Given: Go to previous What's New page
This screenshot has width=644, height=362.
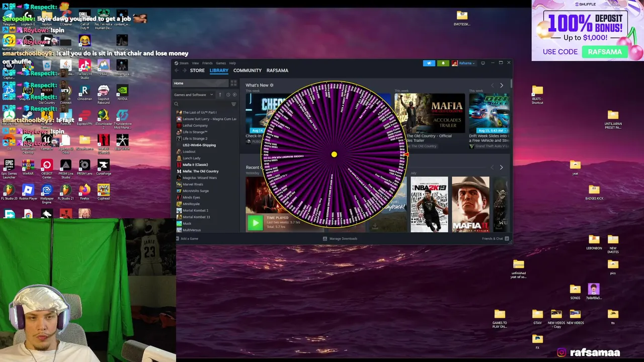Looking at the screenshot, I should [492, 85].
